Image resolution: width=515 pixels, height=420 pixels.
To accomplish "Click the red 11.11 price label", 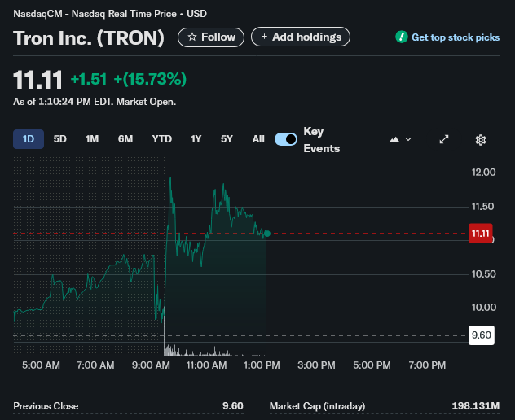I will [x=481, y=234].
